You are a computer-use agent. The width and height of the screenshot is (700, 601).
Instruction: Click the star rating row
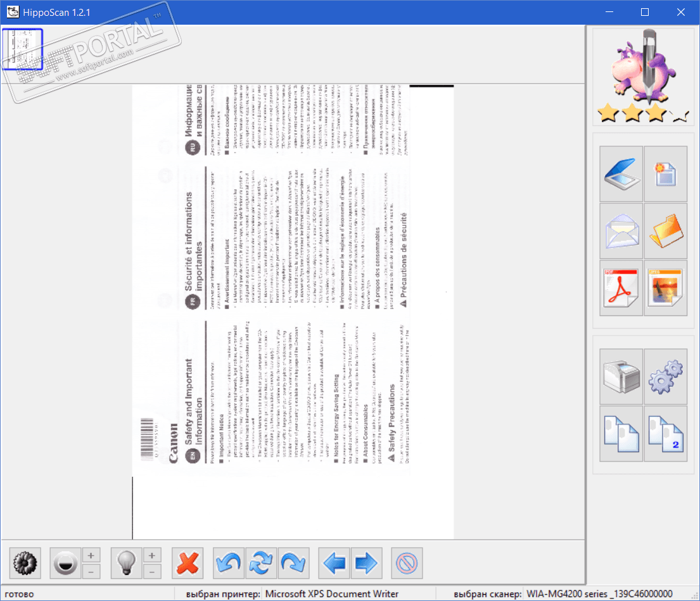tap(643, 113)
